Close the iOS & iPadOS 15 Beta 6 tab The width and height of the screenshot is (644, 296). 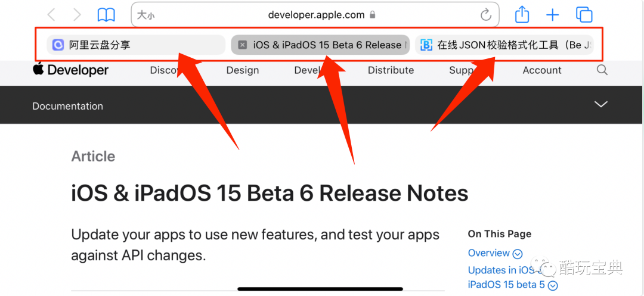pyautogui.click(x=242, y=45)
